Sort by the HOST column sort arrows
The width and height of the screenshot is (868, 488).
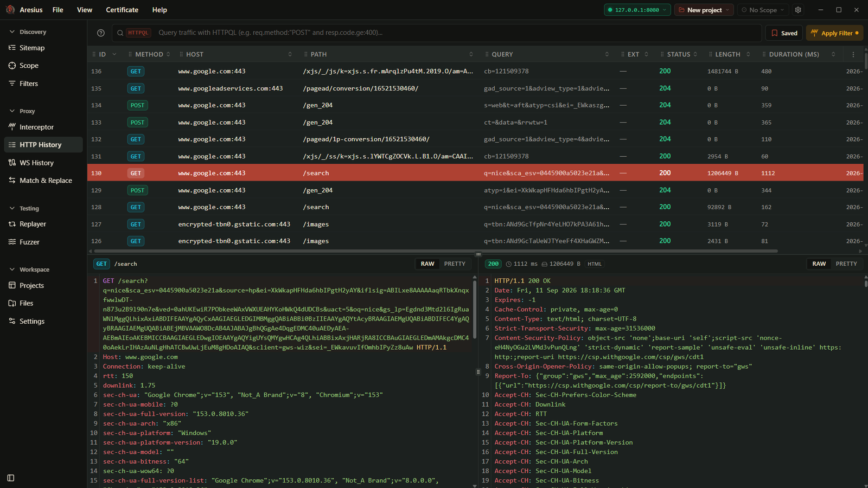click(290, 54)
